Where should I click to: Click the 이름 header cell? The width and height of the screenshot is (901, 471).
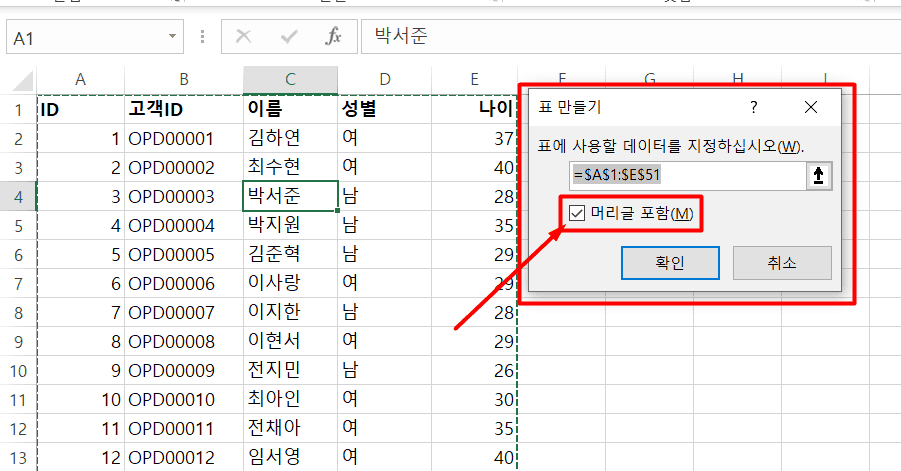click(x=290, y=109)
